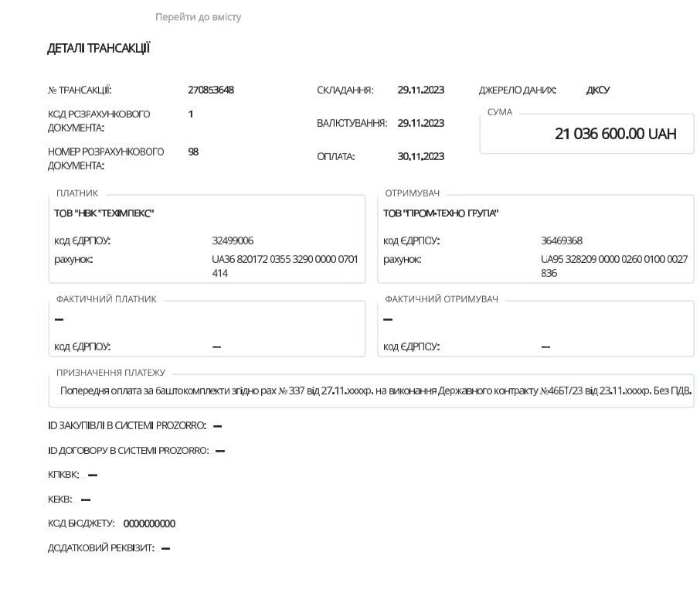Click the 'СКЛАДАННЯ' date 29.11.2023

pos(421,90)
